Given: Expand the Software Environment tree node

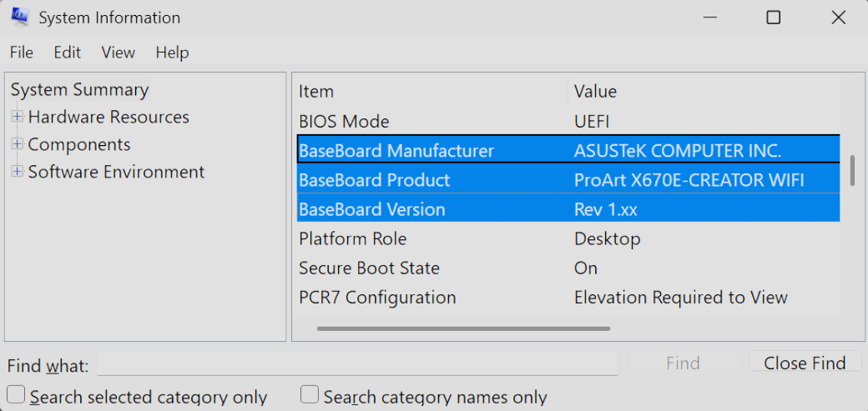Looking at the screenshot, I should click(17, 172).
